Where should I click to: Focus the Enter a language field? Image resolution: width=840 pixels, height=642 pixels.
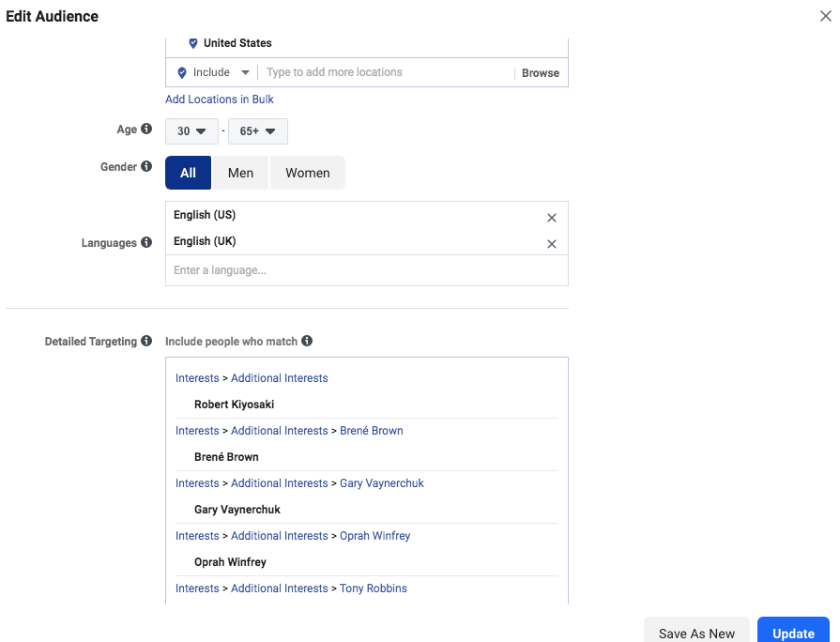tap(366, 270)
